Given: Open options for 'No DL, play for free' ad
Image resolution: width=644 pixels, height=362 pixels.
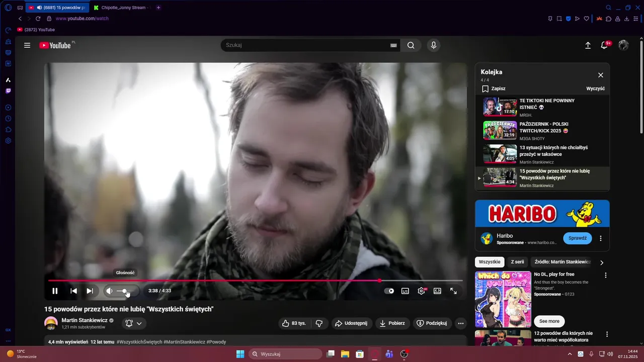Looking at the screenshot, I should [606, 276].
